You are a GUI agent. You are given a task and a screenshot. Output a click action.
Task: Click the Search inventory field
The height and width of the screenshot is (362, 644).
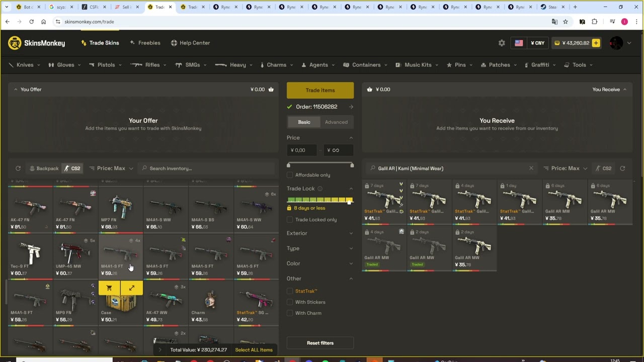[x=207, y=168]
